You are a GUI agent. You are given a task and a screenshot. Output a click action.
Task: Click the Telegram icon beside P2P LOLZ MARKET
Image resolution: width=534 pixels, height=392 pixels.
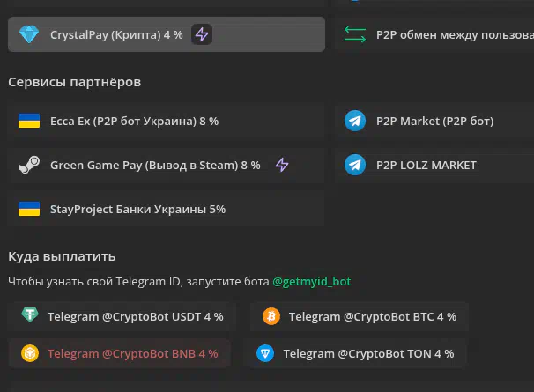click(355, 165)
